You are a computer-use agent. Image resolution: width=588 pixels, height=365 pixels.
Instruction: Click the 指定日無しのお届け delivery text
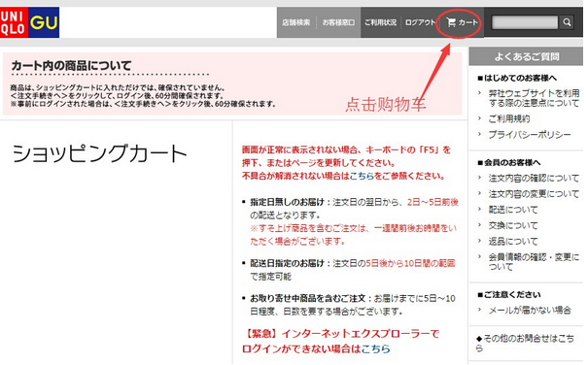coord(287,202)
